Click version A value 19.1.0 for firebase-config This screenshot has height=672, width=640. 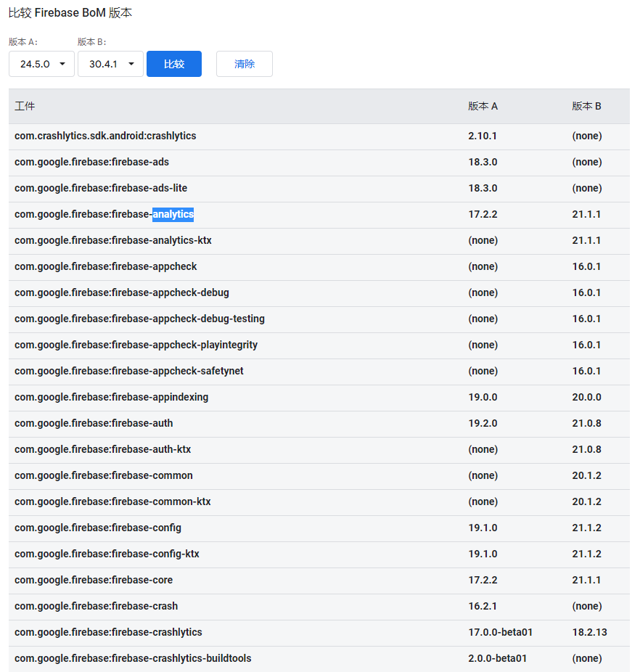tap(483, 528)
